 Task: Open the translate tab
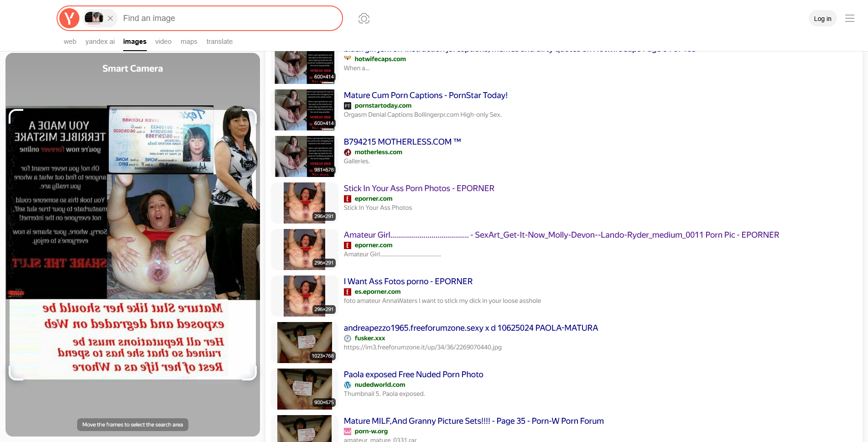pyautogui.click(x=219, y=42)
